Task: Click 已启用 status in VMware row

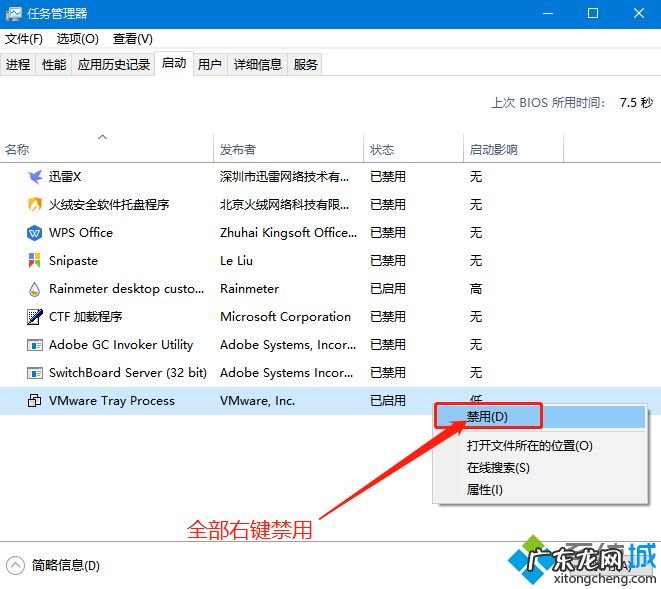Action: click(388, 401)
